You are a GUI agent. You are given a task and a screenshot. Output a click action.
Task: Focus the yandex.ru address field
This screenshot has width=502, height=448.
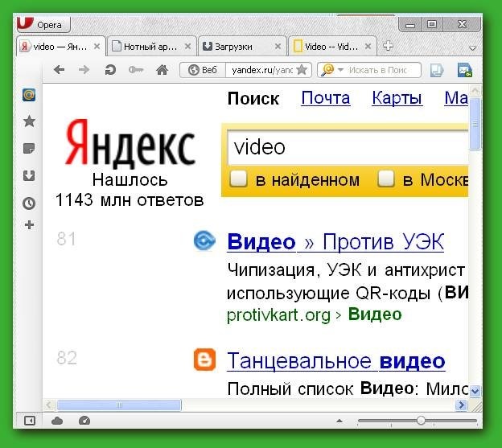pos(262,70)
